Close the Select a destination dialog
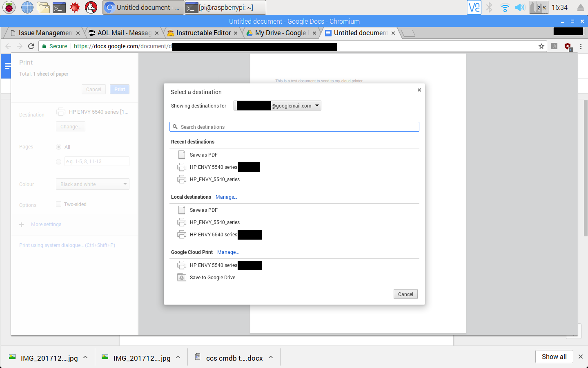588x368 pixels. pyautogui.click(x=419, y=90)
